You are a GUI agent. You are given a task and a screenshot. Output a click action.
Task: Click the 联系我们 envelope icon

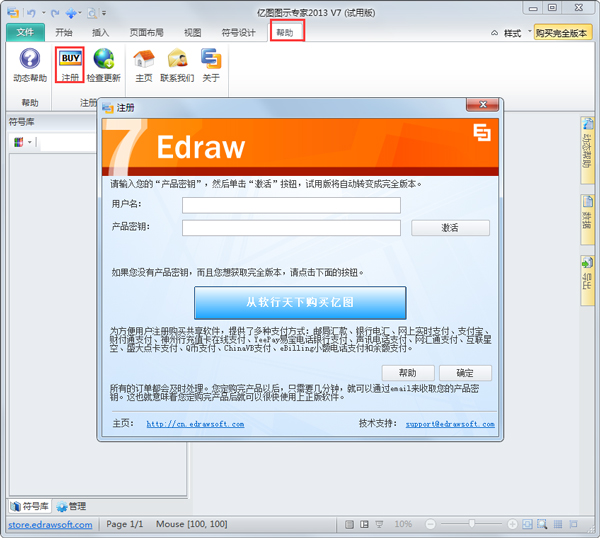(x=177, y=65)
